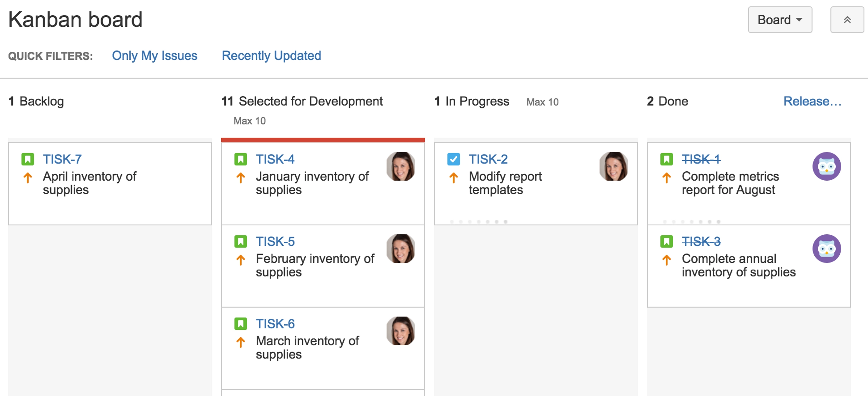Select the March inventory of supplies card
This screenshot has height=396, width=868.
point(307,347)
